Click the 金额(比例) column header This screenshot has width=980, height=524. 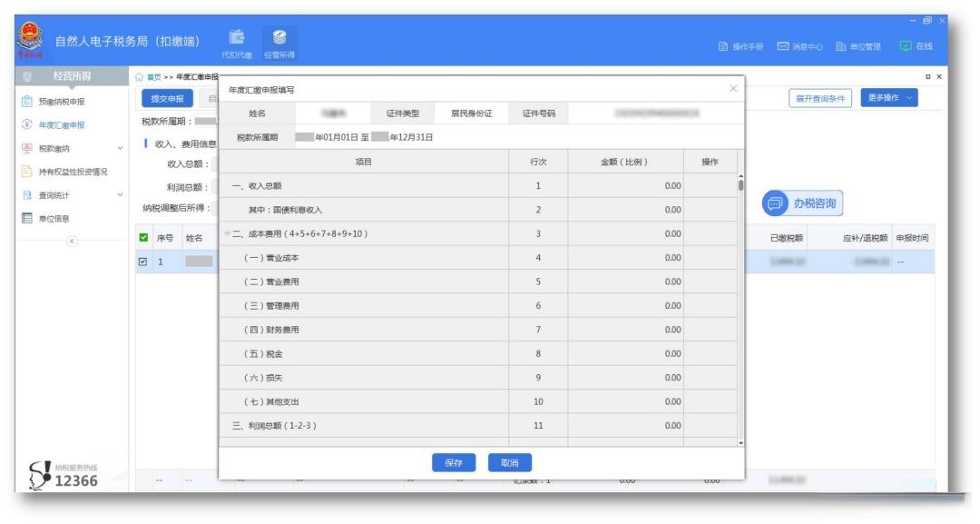tap(625, 162)
